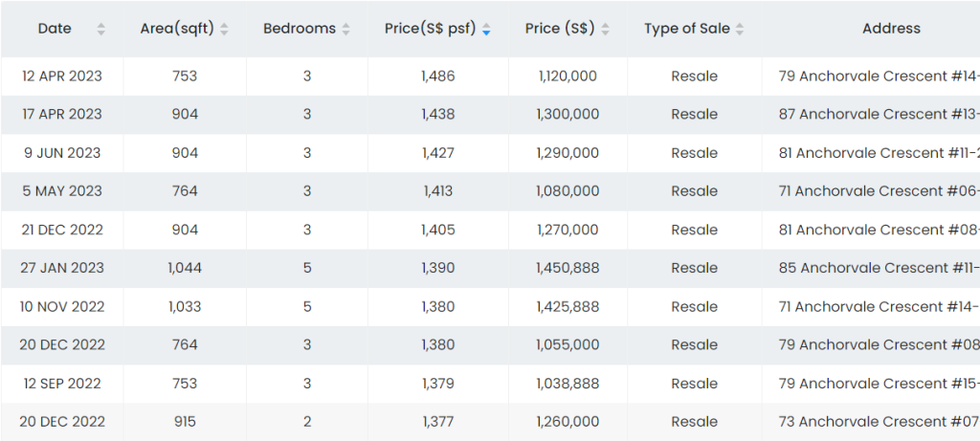Click the Address column header
Image resolution: width=980 pixels, height=441 pixels.
pos(891,29)
